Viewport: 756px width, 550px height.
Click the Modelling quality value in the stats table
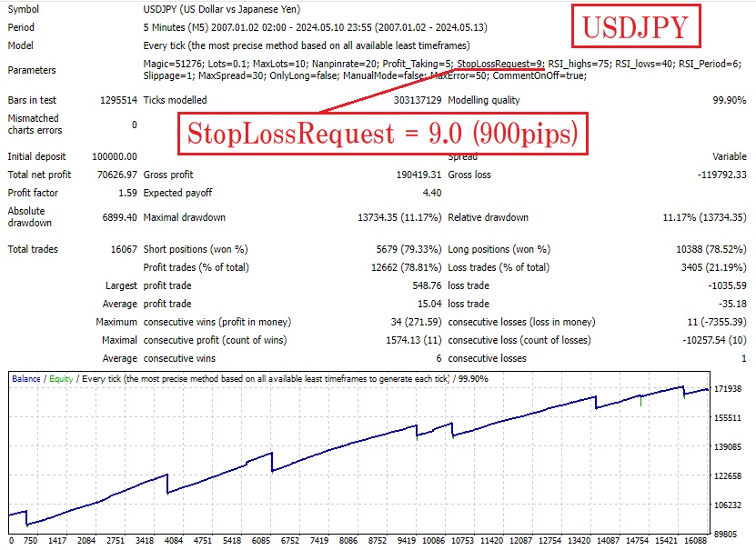pos(730,100)
